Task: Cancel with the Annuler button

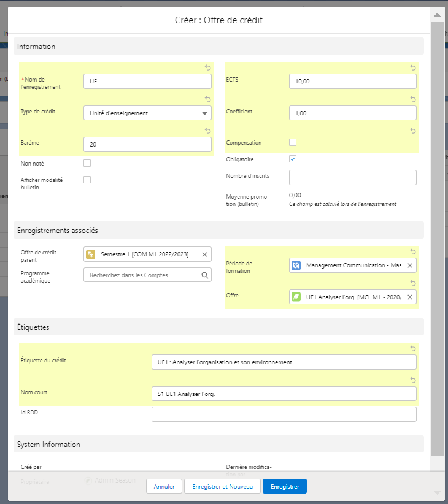Action: tap(164, 486)
